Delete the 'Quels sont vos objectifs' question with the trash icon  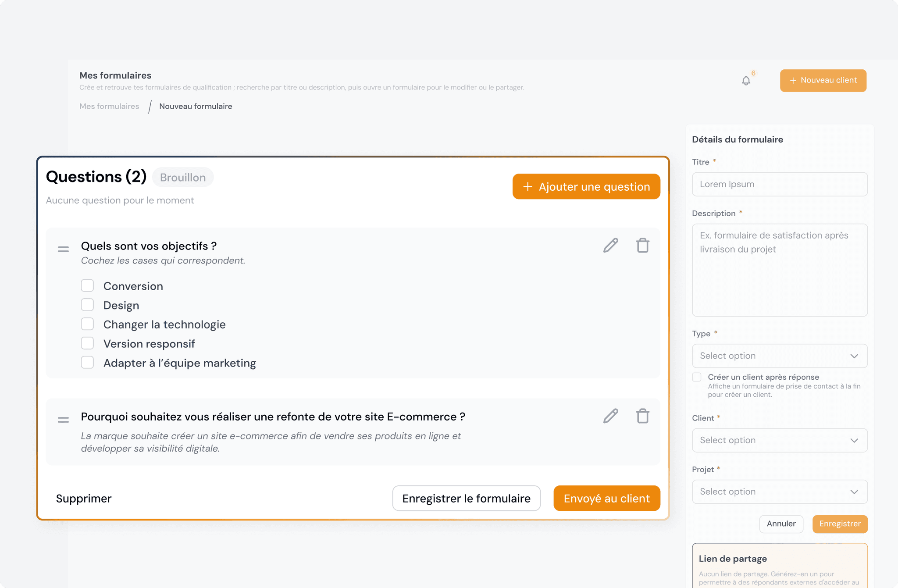pyautogui.click(x=643, y=246)
